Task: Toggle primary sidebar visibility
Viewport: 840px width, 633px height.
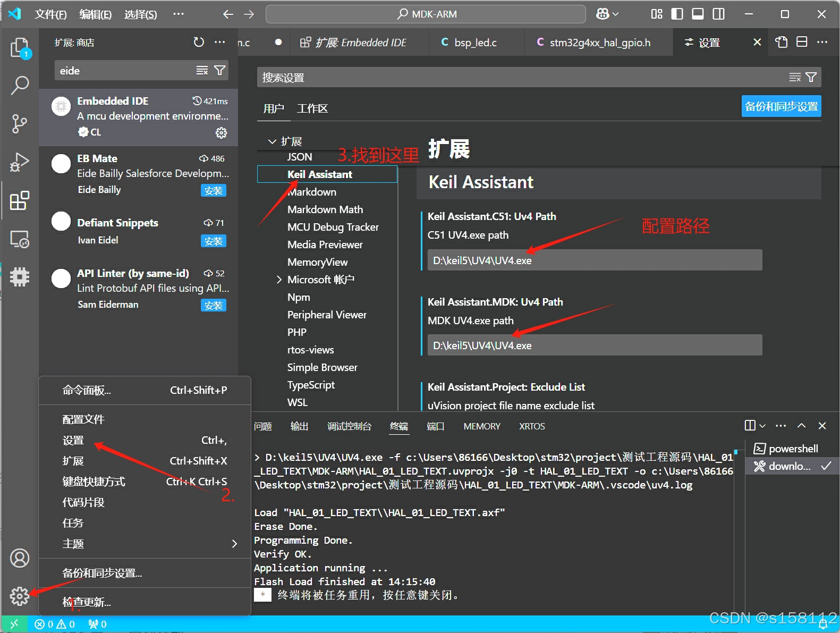Action: point(677,14)
